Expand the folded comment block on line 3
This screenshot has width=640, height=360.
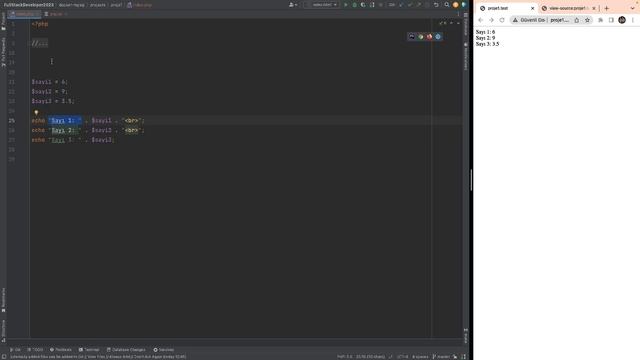click(x=40, y=43)
